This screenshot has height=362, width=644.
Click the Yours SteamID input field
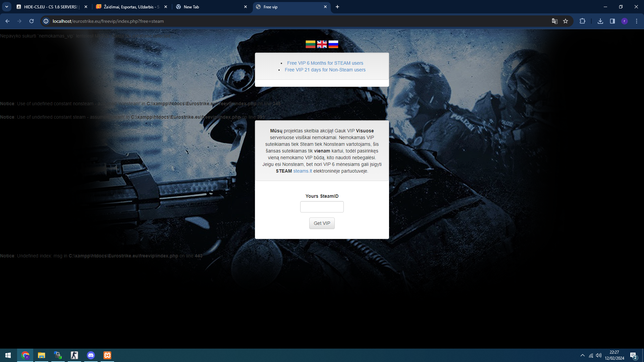pos(322,207)
